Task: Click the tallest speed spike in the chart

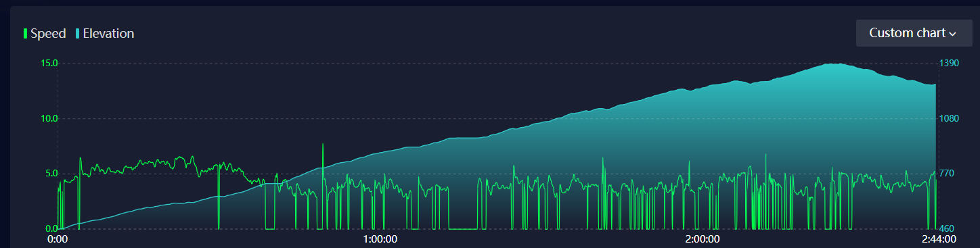Action: click(x=323, y=144)
